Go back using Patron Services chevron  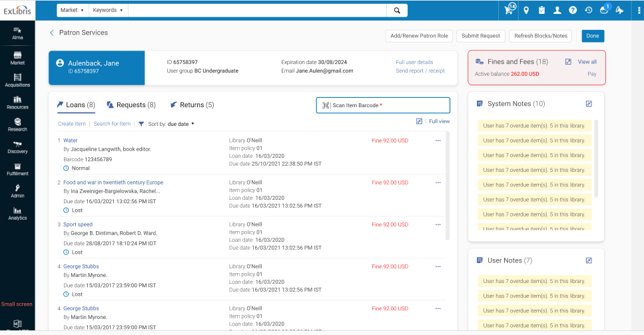click(52, 33)
